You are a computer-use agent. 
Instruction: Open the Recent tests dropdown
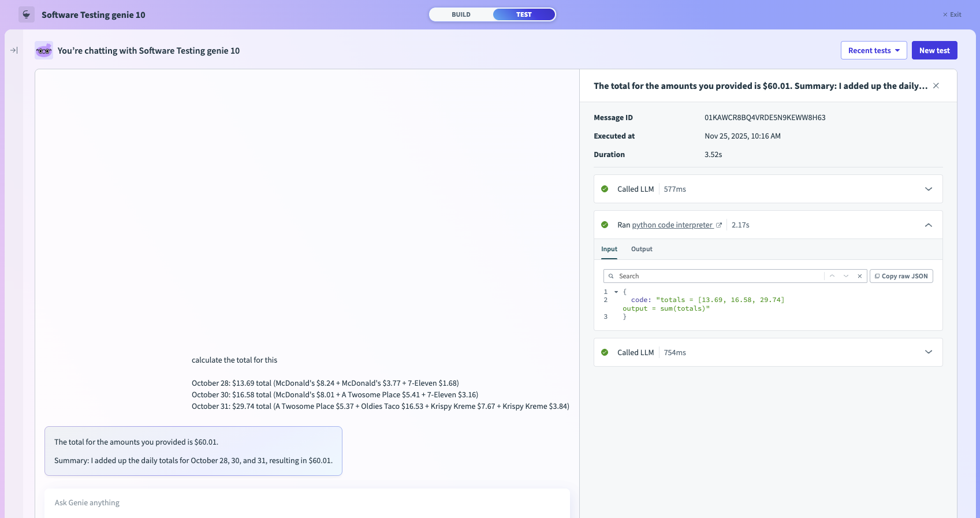pos(874,50)
